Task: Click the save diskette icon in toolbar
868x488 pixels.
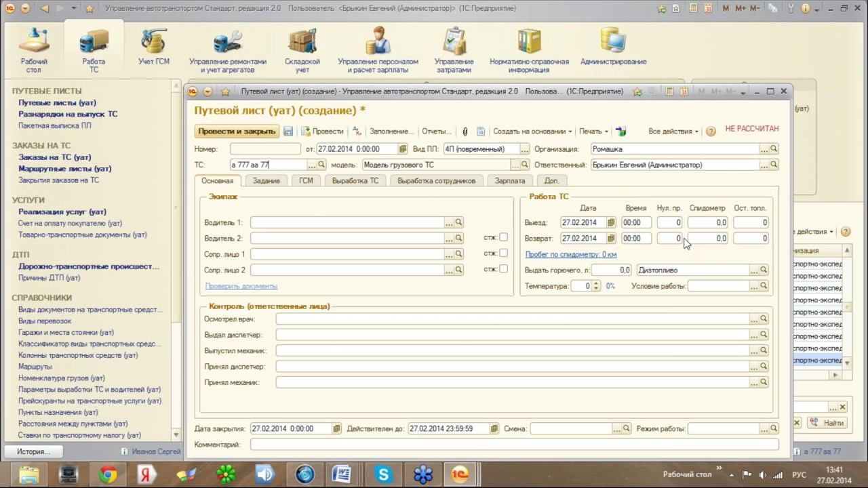Action: [288, 131]
